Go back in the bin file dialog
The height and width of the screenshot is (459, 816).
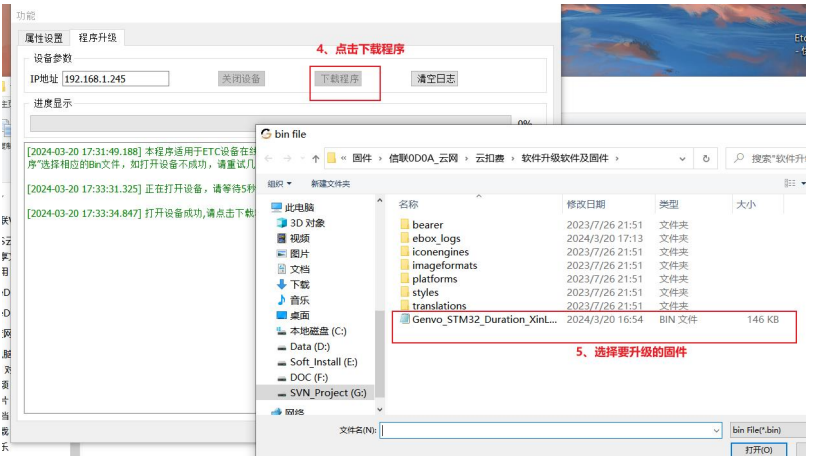click(269, 158)
